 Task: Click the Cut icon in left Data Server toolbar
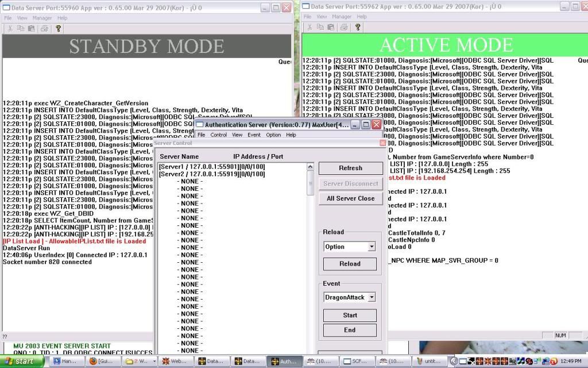coord(11,28)
